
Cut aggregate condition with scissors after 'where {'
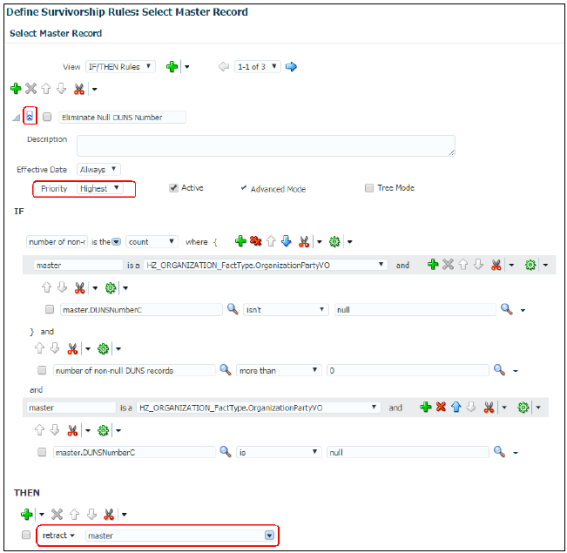pos(304,242)
